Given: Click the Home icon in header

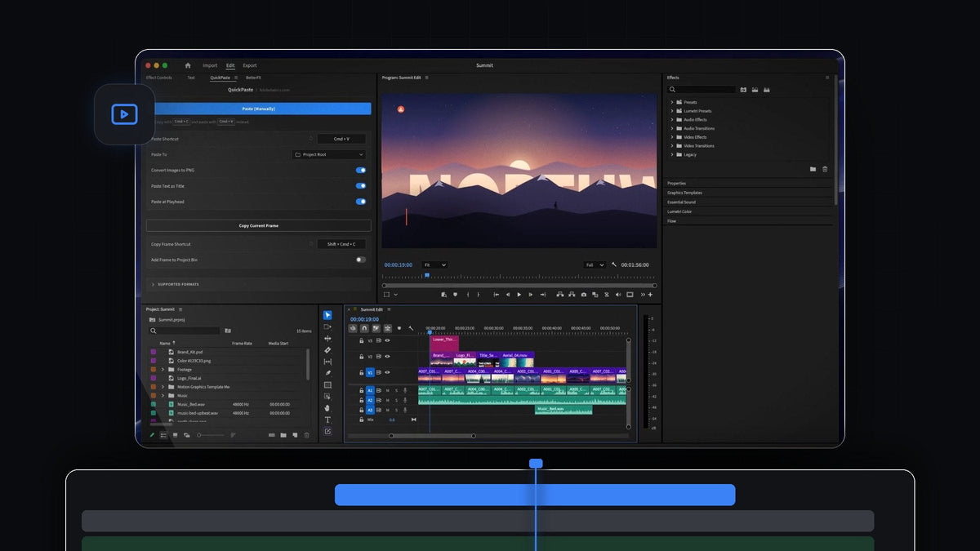Looking at the screenshot, I should 188,65.
